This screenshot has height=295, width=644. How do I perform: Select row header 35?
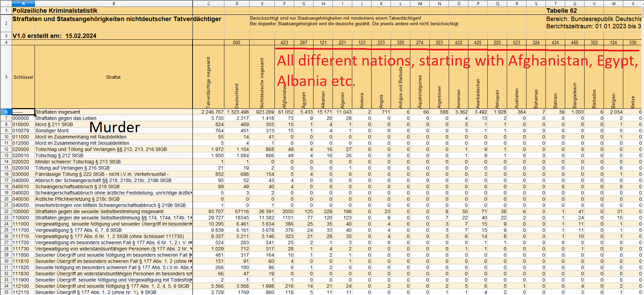click(x=6, y=292)
